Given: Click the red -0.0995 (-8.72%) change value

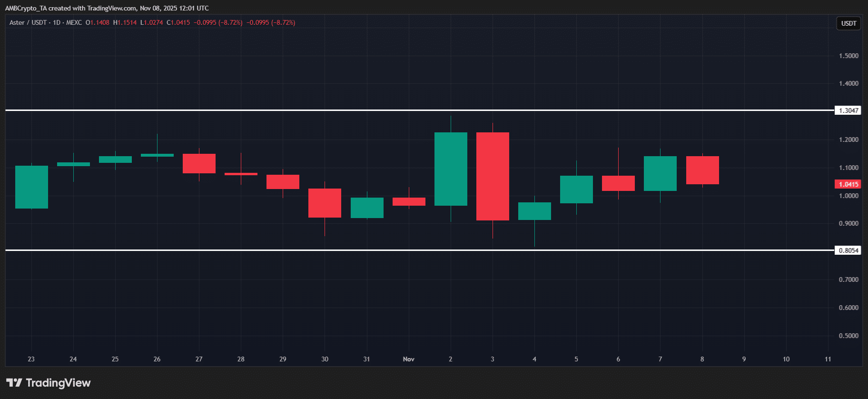Looking at the screenshot, I should coord(218,22).
